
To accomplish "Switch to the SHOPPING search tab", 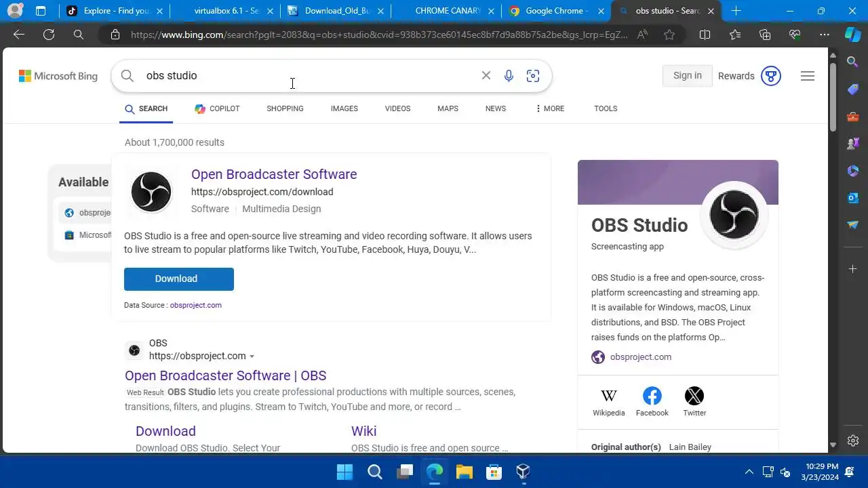I will [x=285, y=108].
